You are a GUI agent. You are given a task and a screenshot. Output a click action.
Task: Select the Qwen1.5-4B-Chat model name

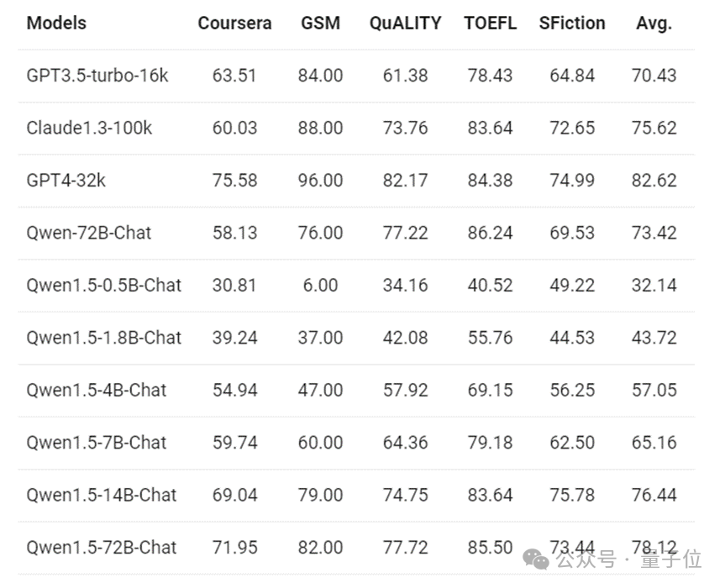click(x=96, y=390)
